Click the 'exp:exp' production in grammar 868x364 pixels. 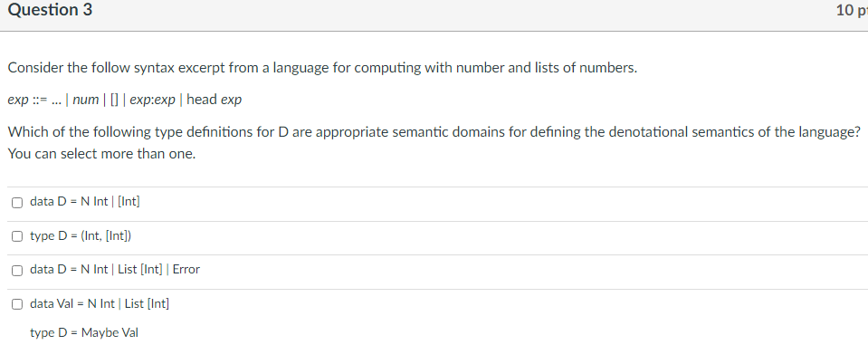tap(152, 101)
